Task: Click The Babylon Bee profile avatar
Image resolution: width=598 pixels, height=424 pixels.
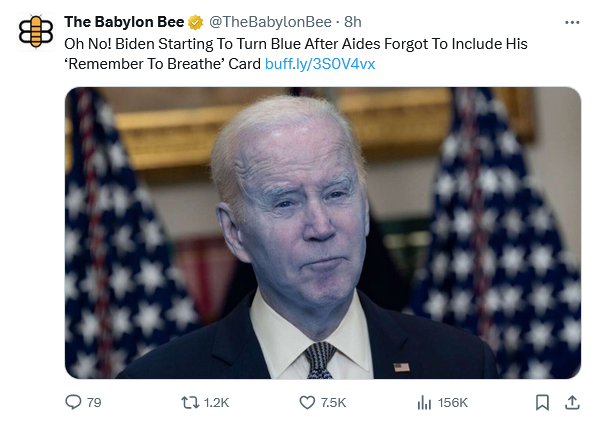Action: (36, 32)
